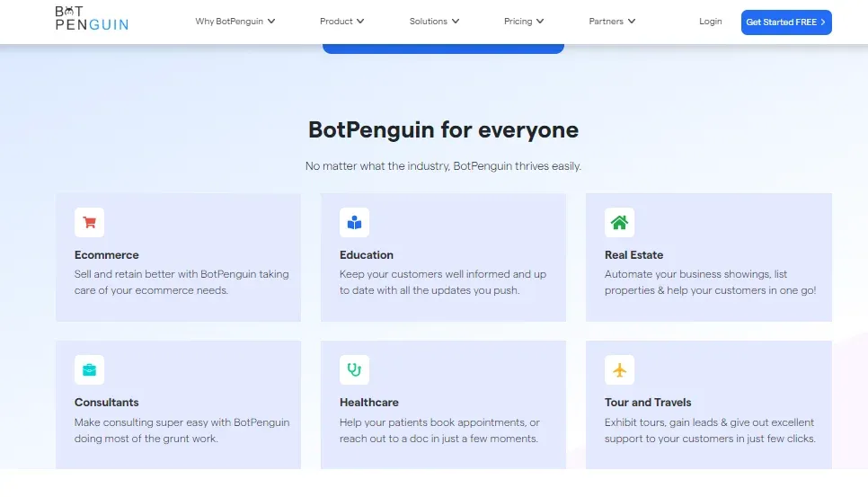
Task: Click the Education book reader icon
Action: [354, 223]
